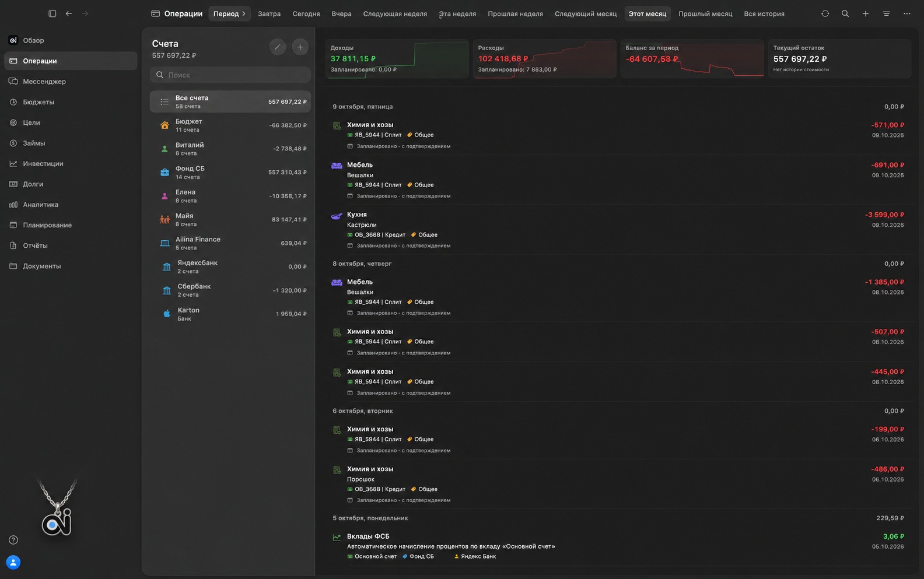Screen dimensions: 924x579
Task: Expand the Сбербанк account group
Action: (x=230, y=290)
